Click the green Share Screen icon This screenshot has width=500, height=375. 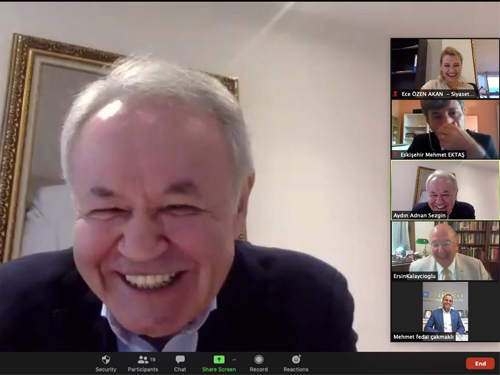pyautogui.click(x=219, y=359)
